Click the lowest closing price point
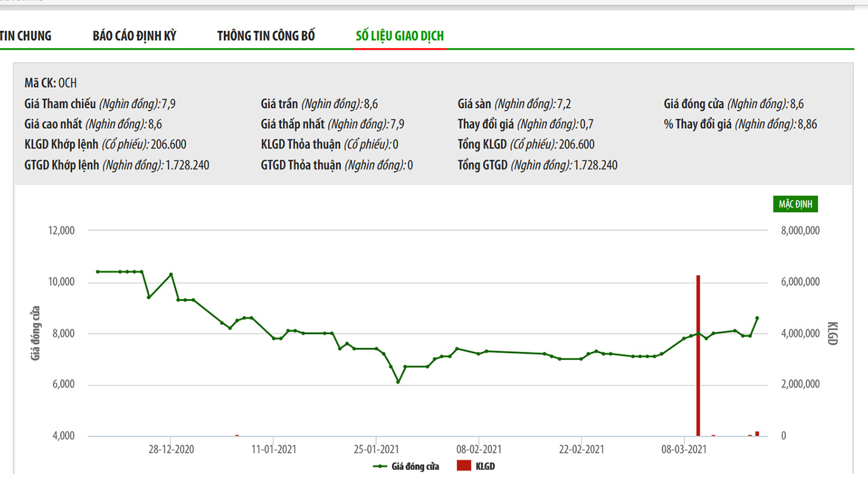The image size is (868, 487). pos(398,382)
